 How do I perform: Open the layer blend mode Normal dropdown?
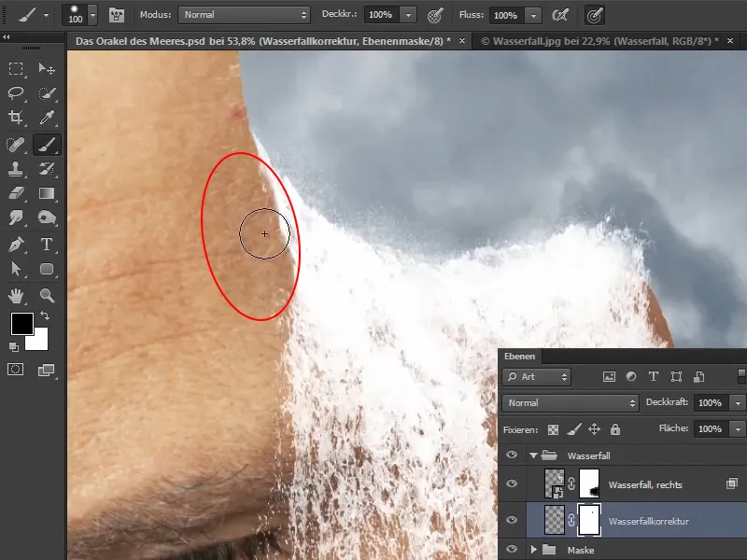click(571, 403)
